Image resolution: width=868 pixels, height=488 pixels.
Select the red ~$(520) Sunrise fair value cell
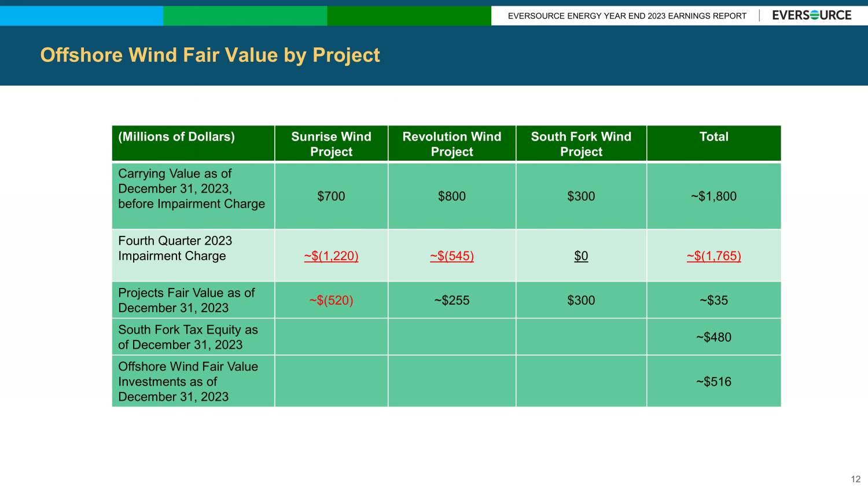click(x=331, y=301)
